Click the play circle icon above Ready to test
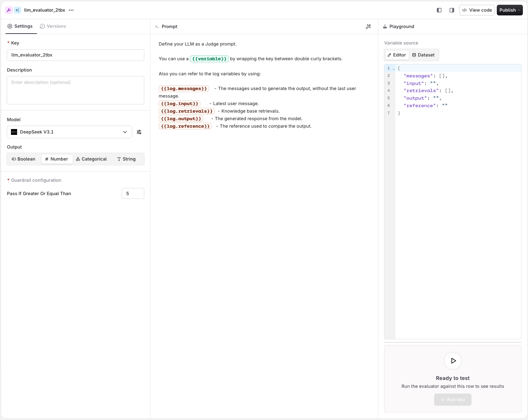The height and width of the screenshot is (420, 528). click(453, 361)
